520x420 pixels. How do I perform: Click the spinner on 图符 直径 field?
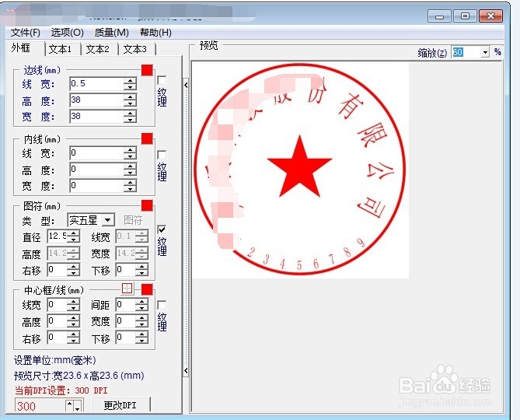73,236
